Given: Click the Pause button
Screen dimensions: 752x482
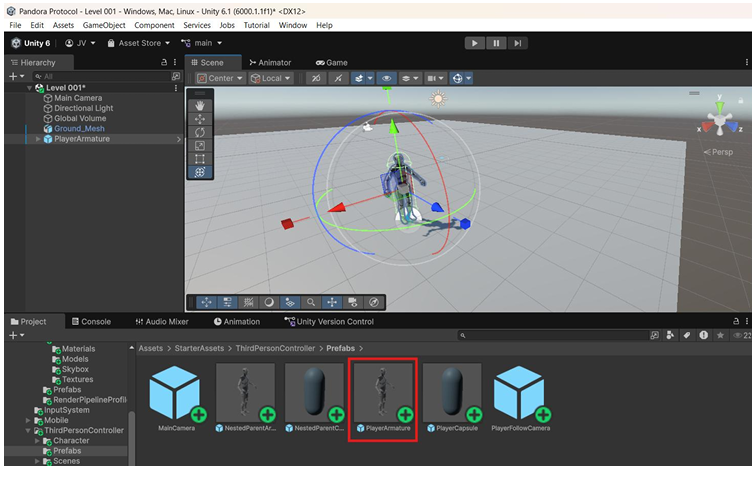Looking at the screenshot, I should (x=496, y=43).
